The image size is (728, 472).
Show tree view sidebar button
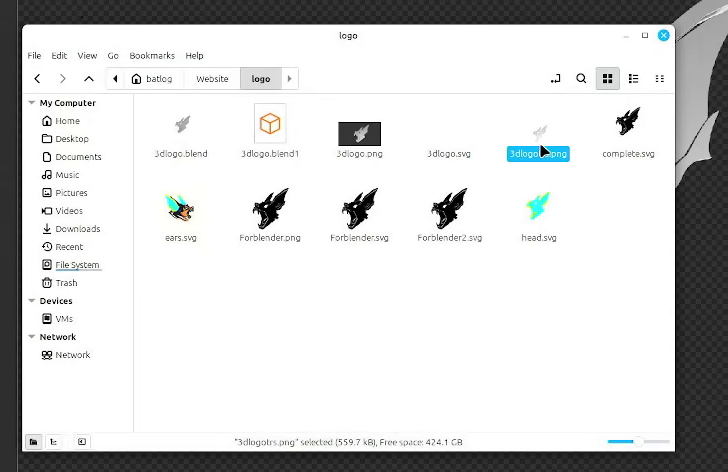pyautogui.click(x=54, y=442)
